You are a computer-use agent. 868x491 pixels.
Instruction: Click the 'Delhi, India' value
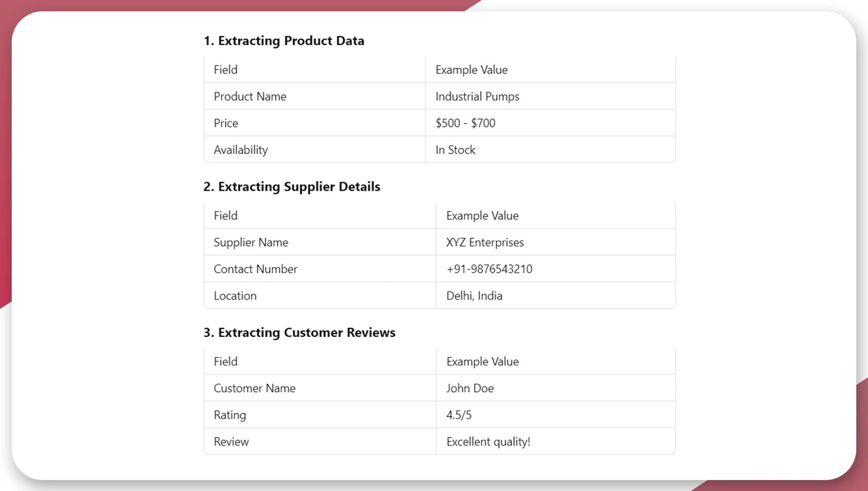click(474, 296)
